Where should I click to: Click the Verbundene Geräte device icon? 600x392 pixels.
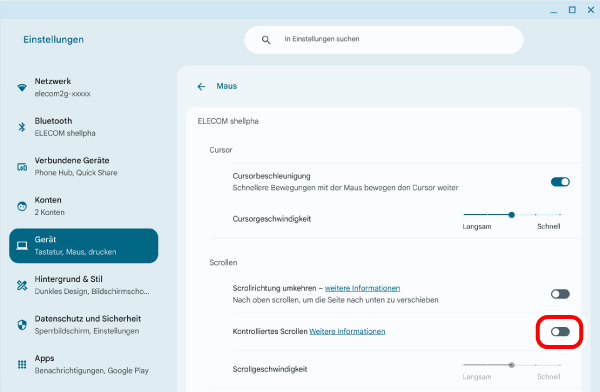[x=22, y=167]
